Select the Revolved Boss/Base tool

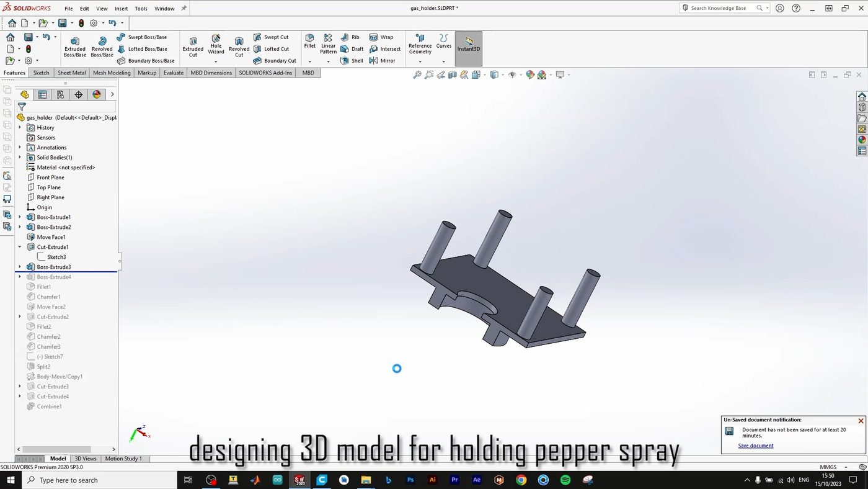pos(102,47)
